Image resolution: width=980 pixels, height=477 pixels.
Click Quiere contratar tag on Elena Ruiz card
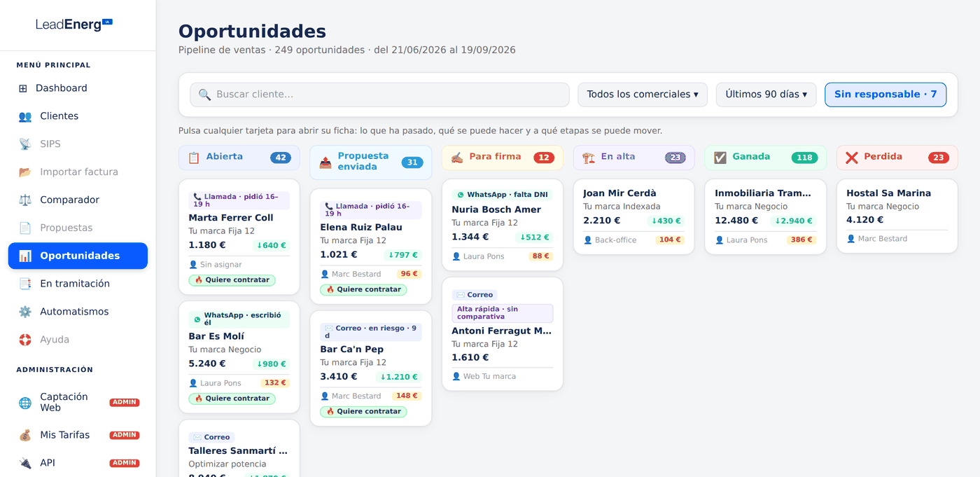pos(363,290)
